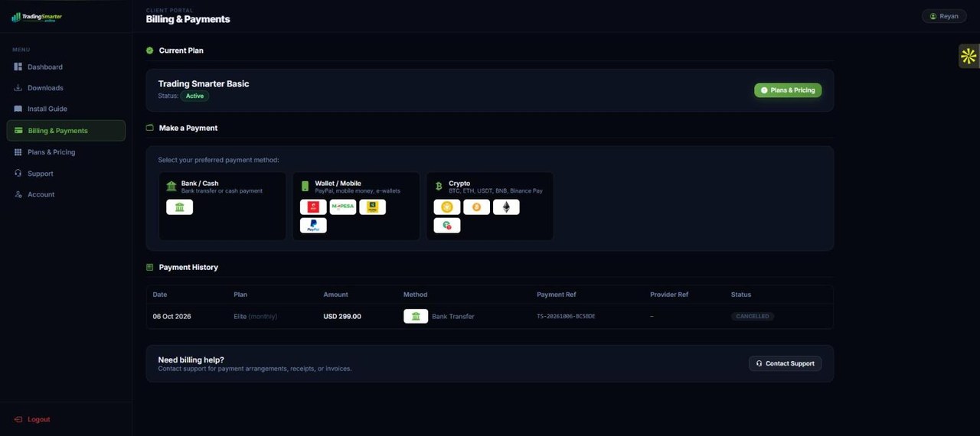
Task: Click the Method column header
Action: click(x=415, y=294)
